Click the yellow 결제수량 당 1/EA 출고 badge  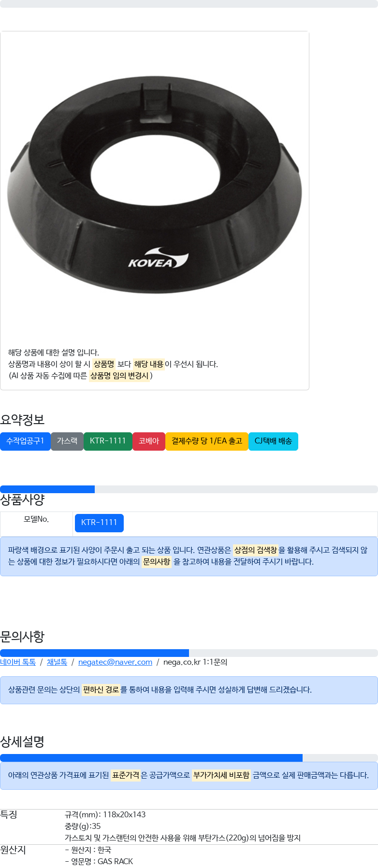[207, 441]
